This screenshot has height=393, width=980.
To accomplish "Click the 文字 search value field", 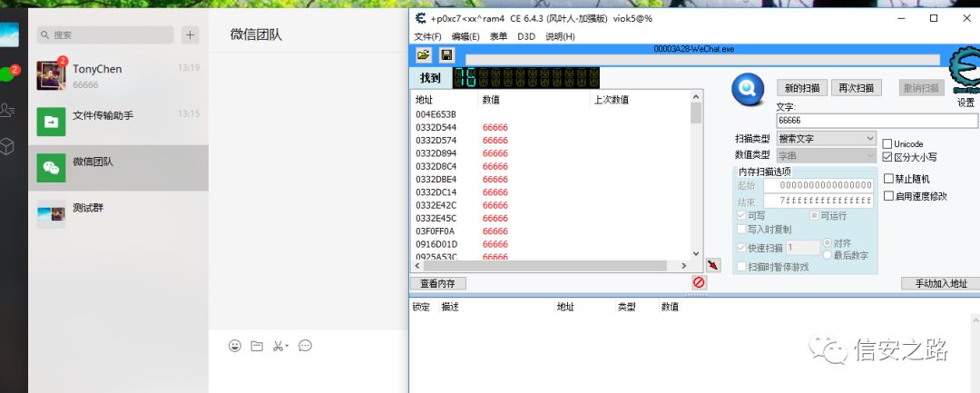I will pos(877,121).
